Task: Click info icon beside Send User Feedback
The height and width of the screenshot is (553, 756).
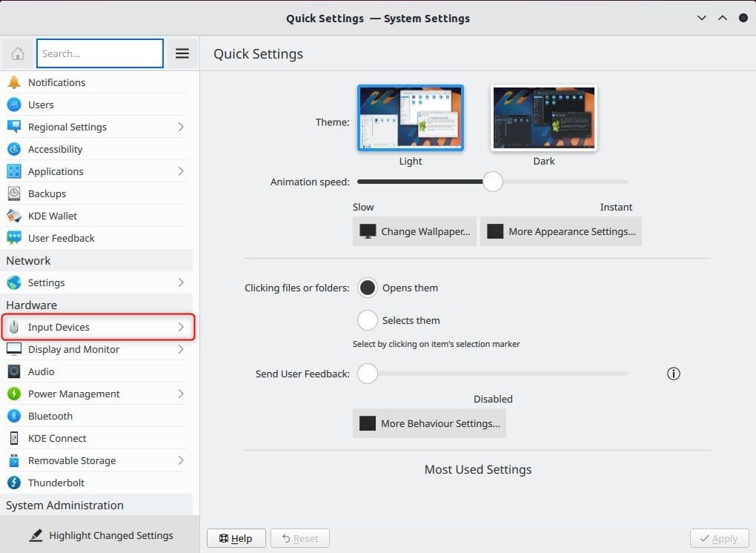Action: [673, 374]
